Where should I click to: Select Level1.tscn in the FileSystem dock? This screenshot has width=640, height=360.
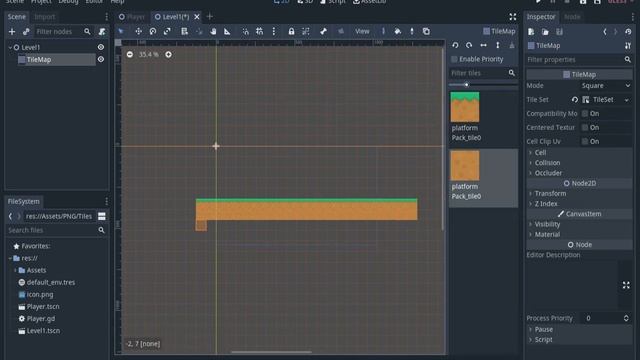pos(43,331)
